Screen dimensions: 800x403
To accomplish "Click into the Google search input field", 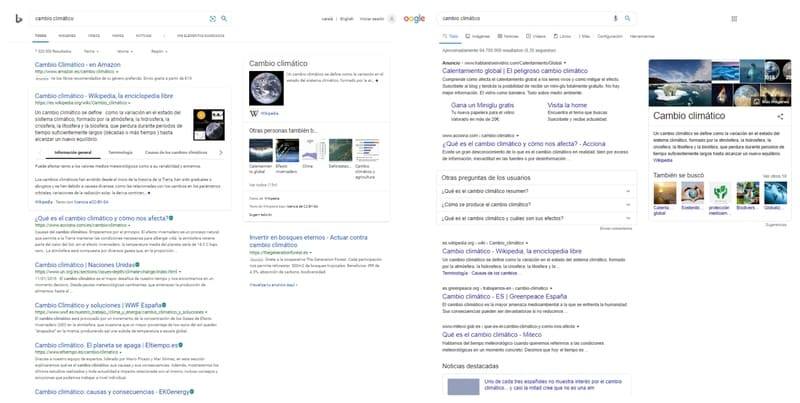I will point(520,18).
